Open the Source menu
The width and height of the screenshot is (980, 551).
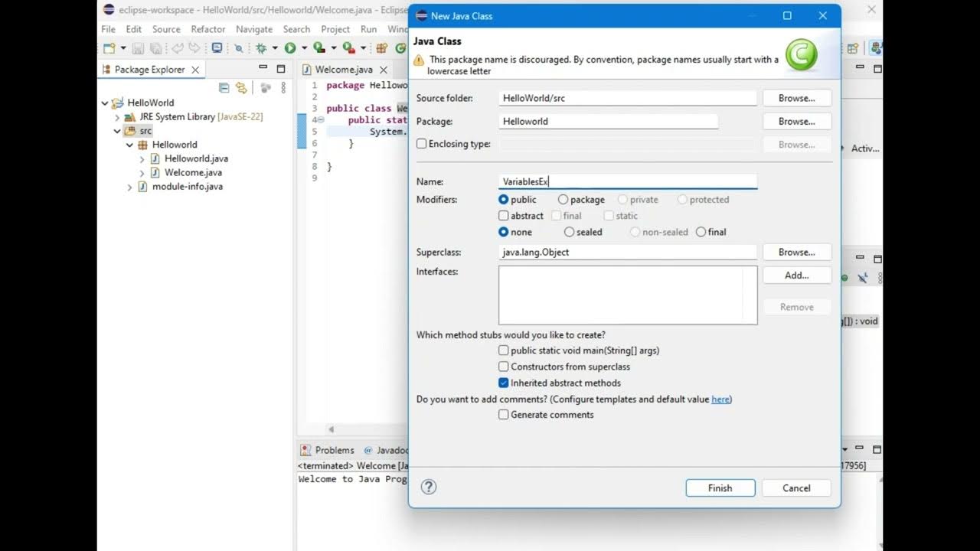click(x=166, y=29)
